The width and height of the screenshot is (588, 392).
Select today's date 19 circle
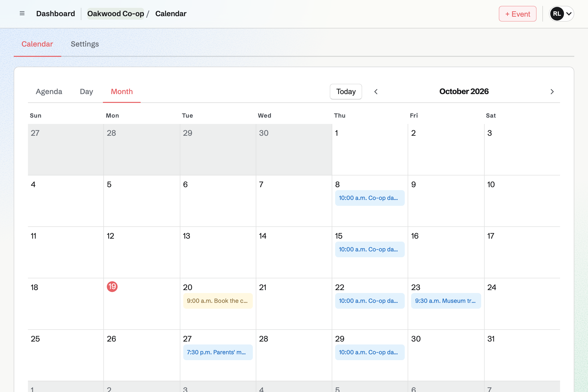point(112,286)
